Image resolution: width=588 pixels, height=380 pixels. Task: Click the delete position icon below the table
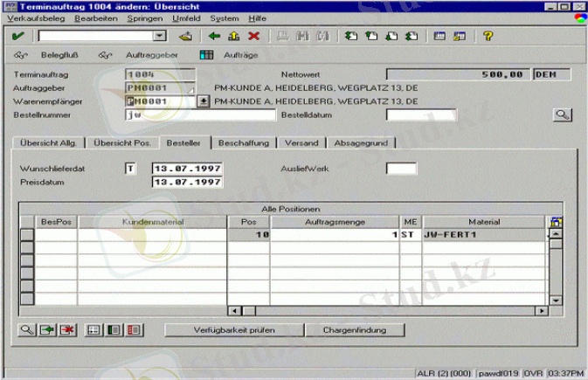[x=66, y=329]
